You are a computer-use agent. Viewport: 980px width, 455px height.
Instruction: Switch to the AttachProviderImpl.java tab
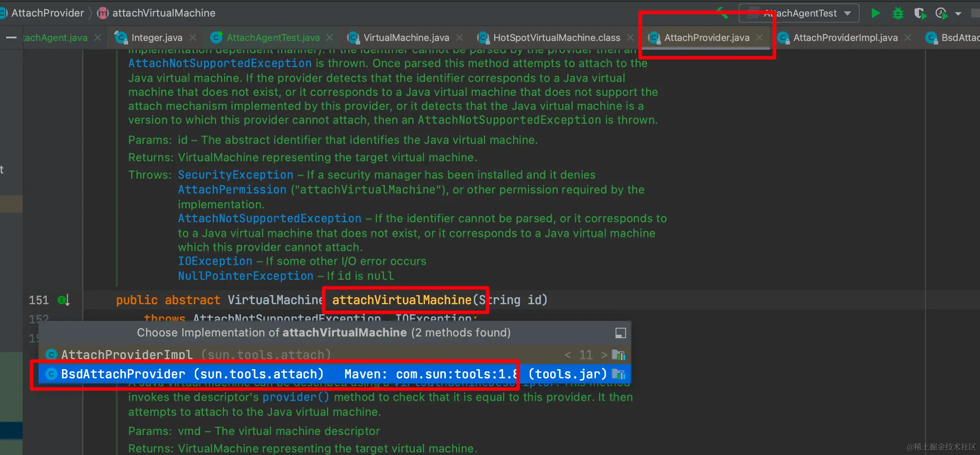coord(845,38)
